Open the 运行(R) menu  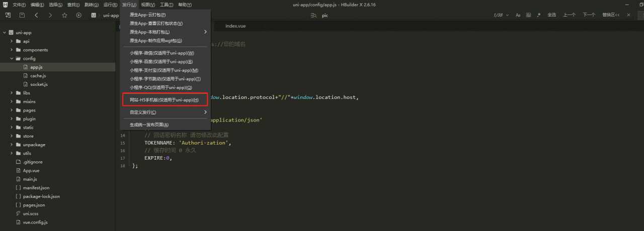click(x=110, y=5)
